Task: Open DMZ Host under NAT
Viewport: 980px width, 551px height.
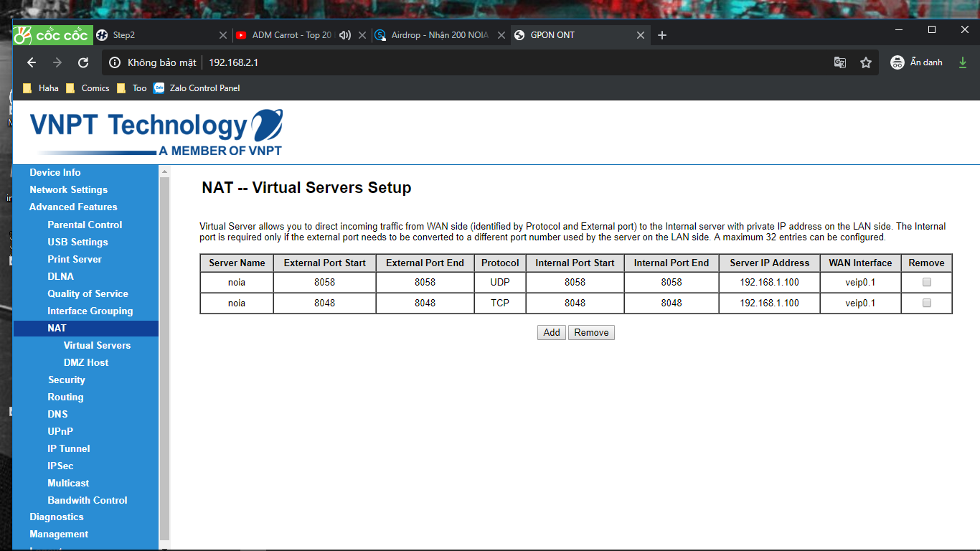Action: click(x=86, y=362)
